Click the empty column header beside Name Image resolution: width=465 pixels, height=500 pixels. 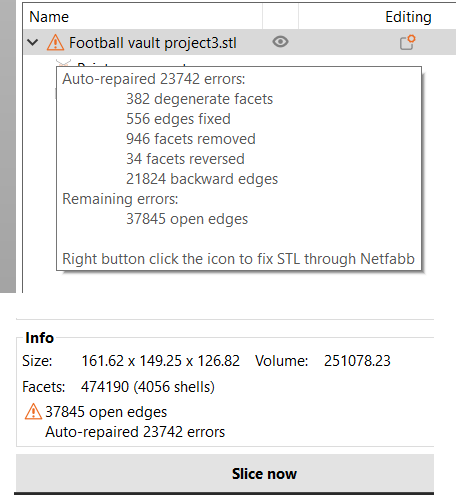[280, 17]
